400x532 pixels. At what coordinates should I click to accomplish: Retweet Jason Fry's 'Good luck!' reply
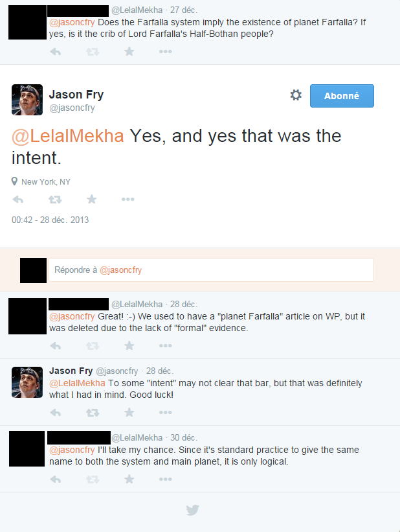pos(92,412)
